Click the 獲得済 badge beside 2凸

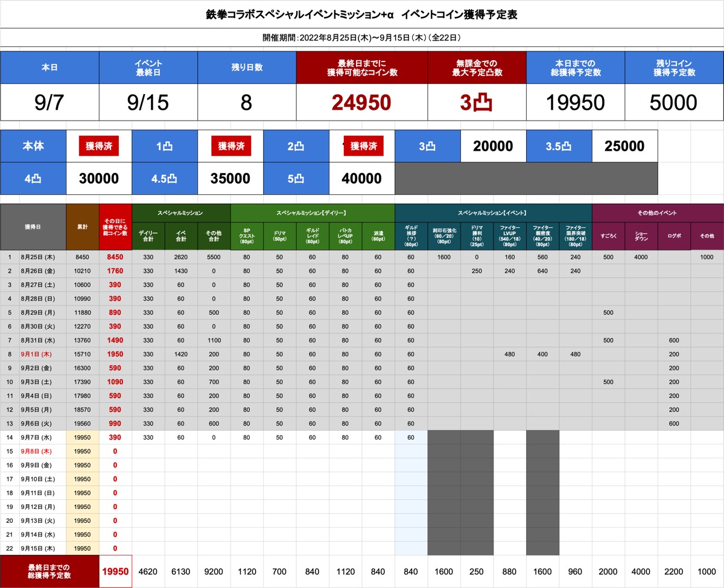tap(363, 146)
